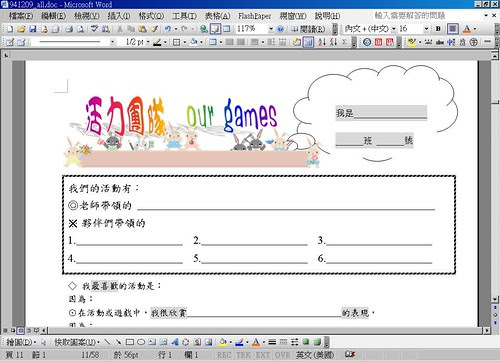
Task: Open a file with the folder icon
Action: (x=21, y=29)
